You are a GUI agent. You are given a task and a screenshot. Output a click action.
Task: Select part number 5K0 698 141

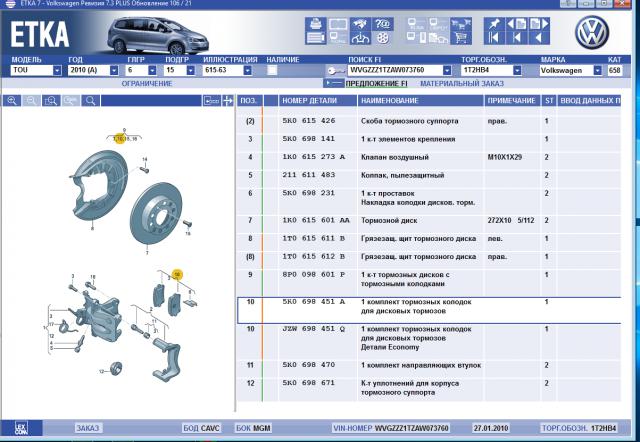[x=309, y=139]
